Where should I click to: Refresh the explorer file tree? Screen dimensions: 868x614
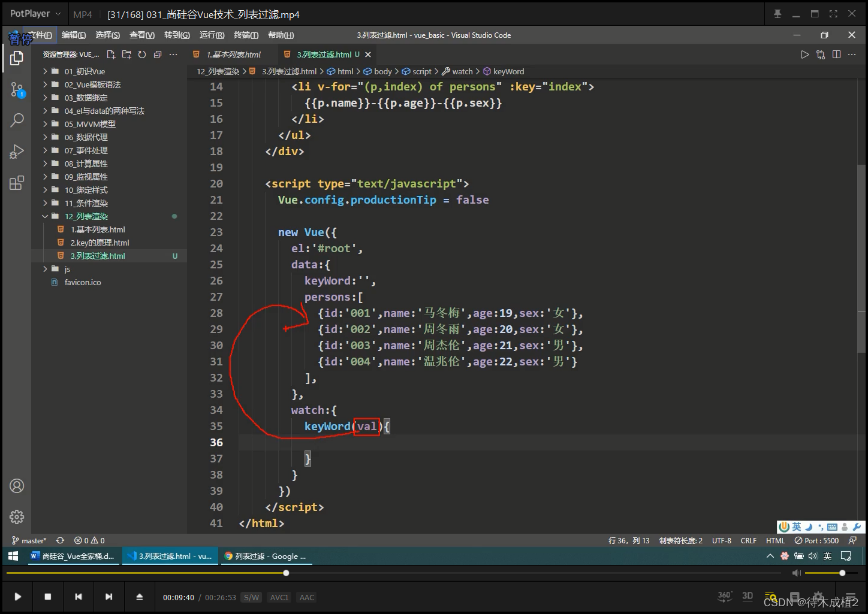[142, 55]
